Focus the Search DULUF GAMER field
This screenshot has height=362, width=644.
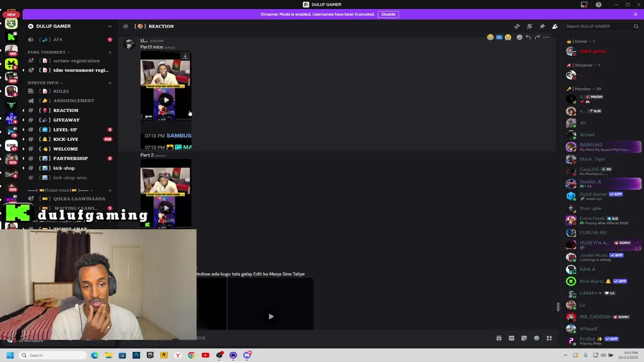[x=602, y=26]
